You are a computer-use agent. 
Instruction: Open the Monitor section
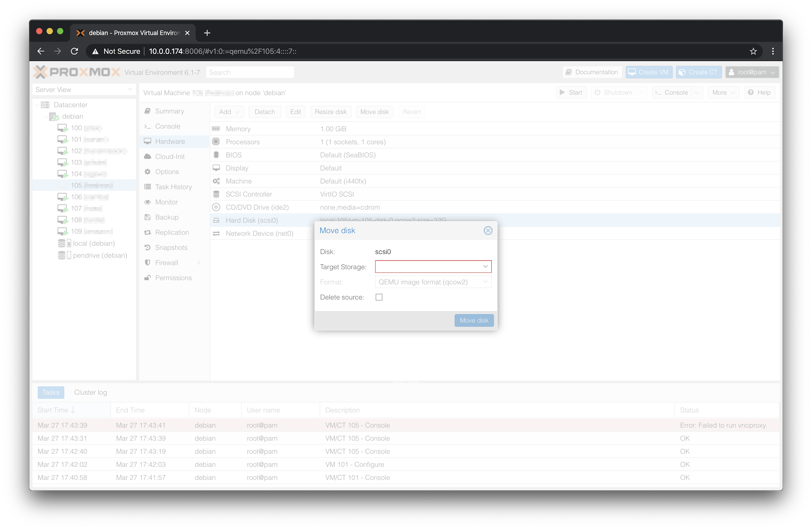point(174,202)
